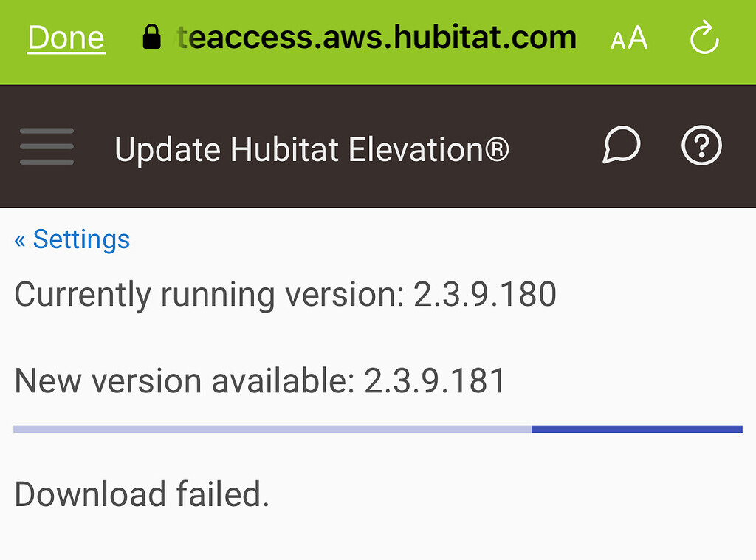Open the chat speech bubble icon
This screenshot has width=756, height=560.
[621, 146]
